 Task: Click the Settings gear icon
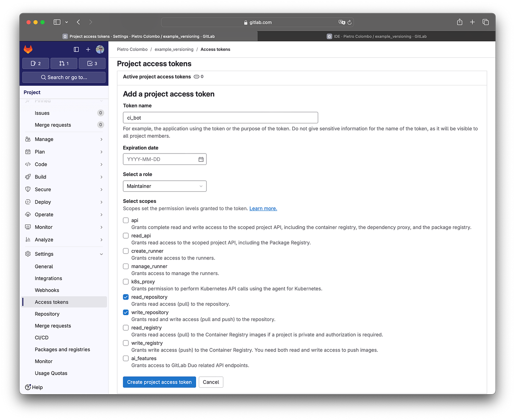pos(28,254)
